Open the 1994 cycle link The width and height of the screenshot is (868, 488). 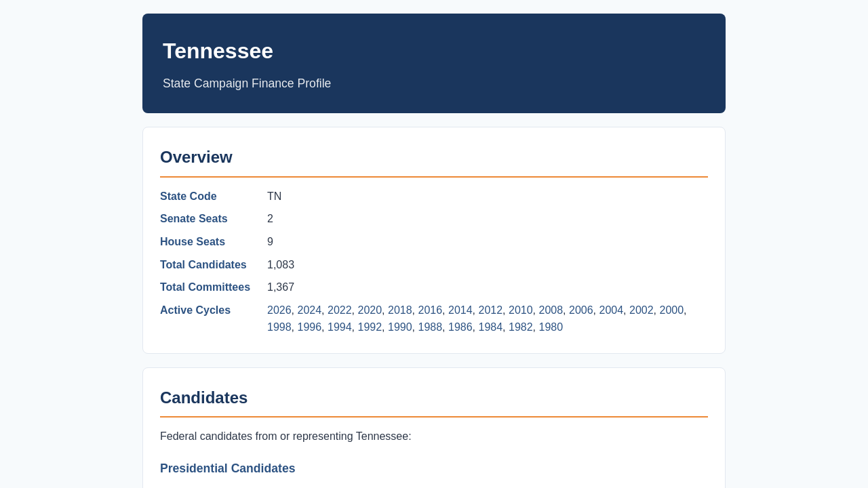(340, 327)
